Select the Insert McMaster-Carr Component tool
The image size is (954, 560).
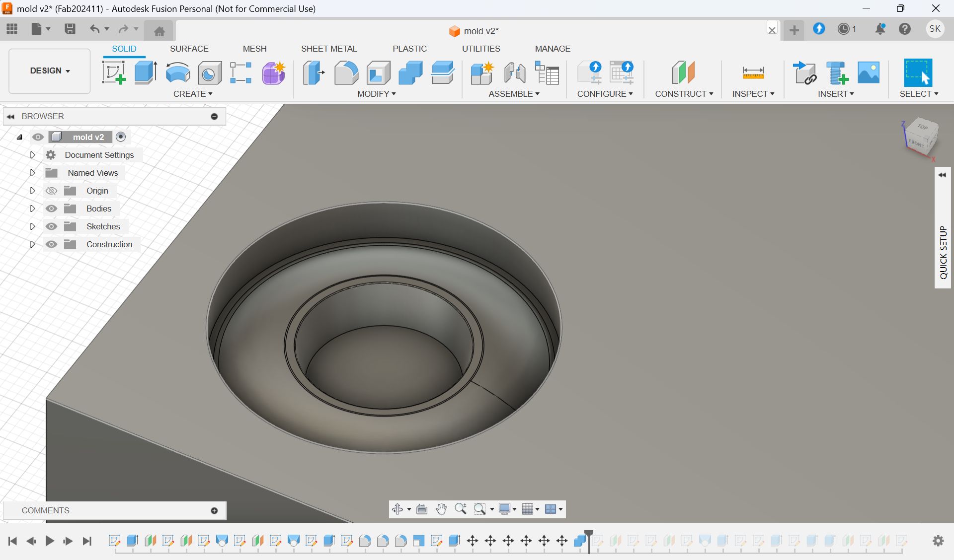837,73
